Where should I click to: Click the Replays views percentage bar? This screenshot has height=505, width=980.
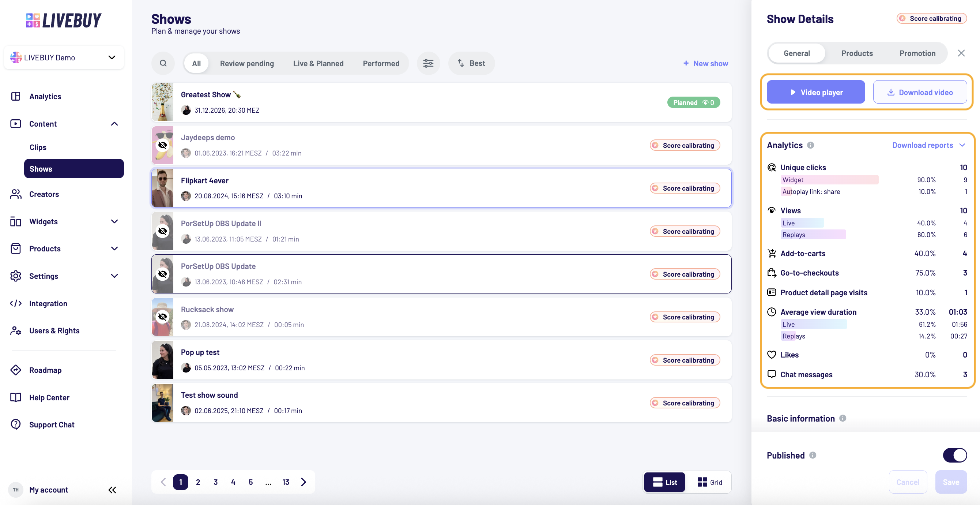pyautogui.click(x=813, y=235)
